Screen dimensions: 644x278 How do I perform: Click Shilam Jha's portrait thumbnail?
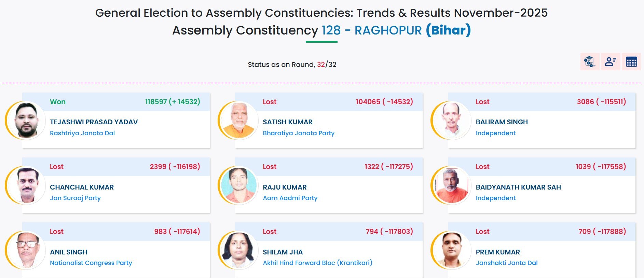239,250
